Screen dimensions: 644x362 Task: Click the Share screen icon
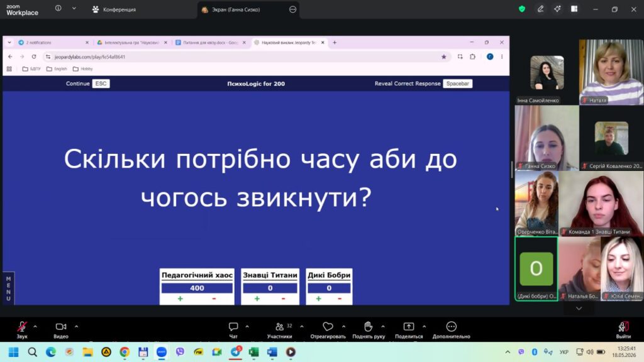click(409, 327)
